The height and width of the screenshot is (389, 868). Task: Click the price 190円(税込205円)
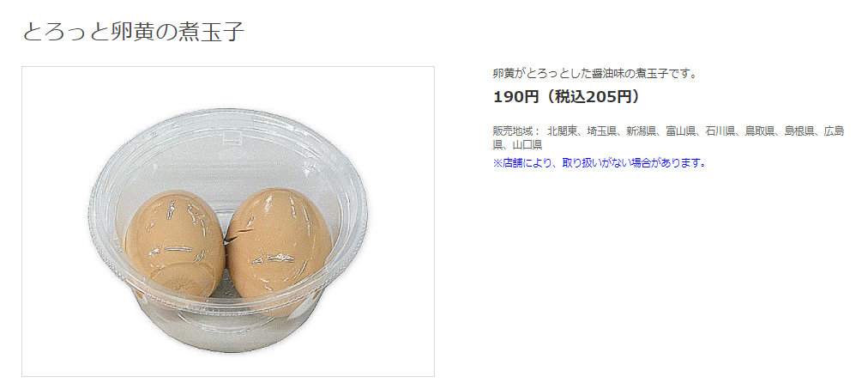(x=568, y=97)
